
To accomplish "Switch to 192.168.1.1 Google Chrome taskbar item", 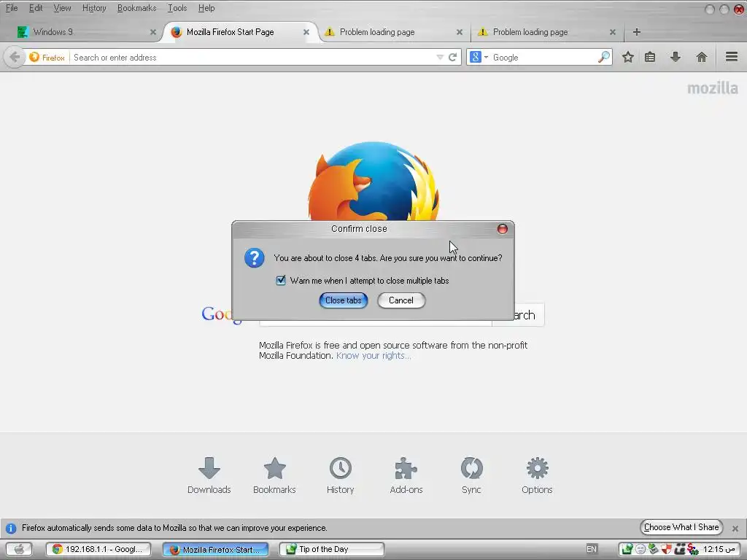I will point(98,549).
